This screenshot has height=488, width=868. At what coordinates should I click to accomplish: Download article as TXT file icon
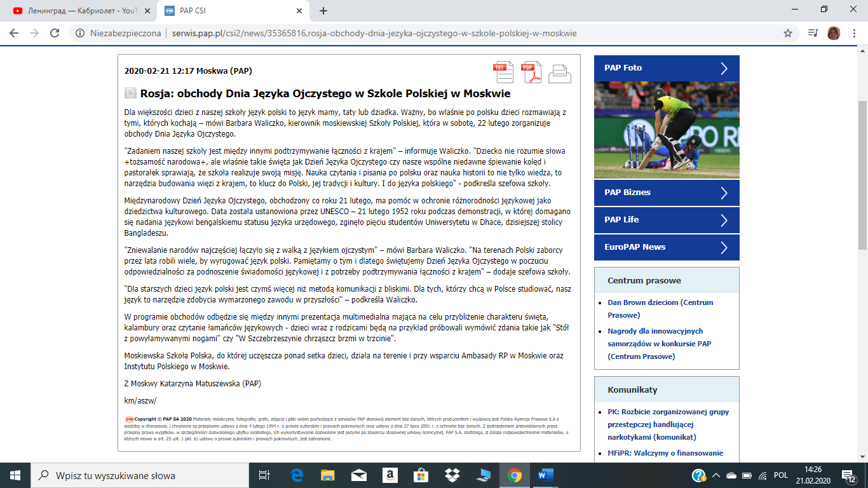[504, 72]
